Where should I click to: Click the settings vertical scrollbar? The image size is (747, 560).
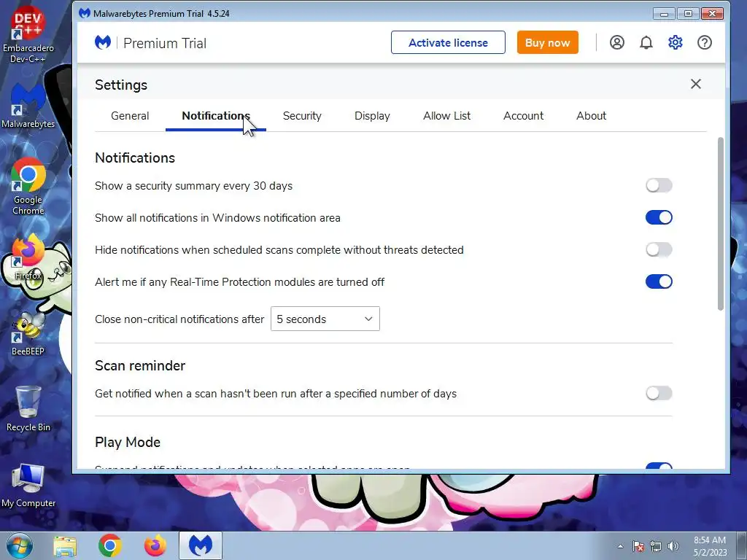pyautogui.click(x=720, y=224)
